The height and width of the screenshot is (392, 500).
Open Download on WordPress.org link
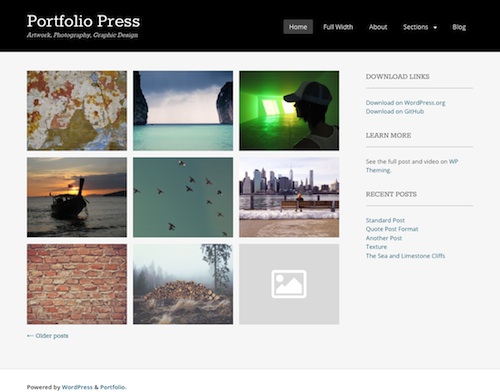[x=405, y=103]
